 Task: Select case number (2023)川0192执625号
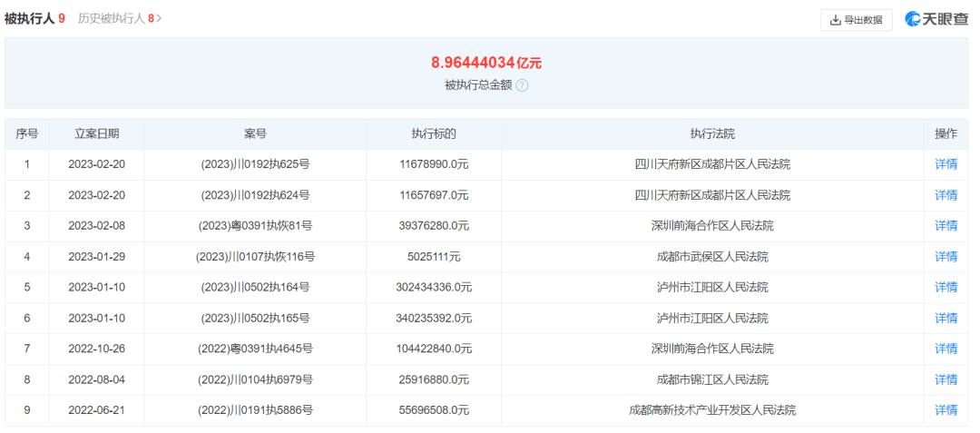[255, 165]
